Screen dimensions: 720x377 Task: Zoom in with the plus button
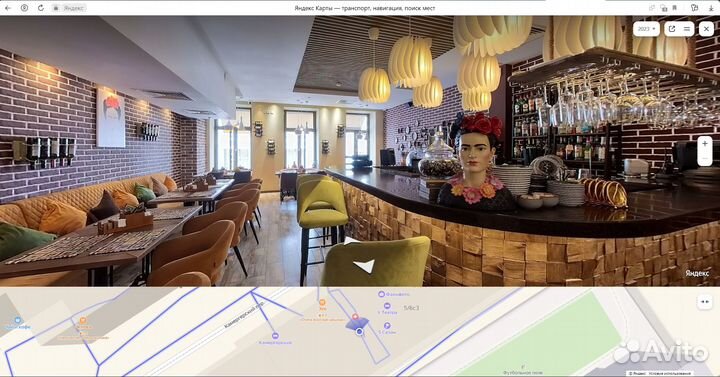(705, 144)
